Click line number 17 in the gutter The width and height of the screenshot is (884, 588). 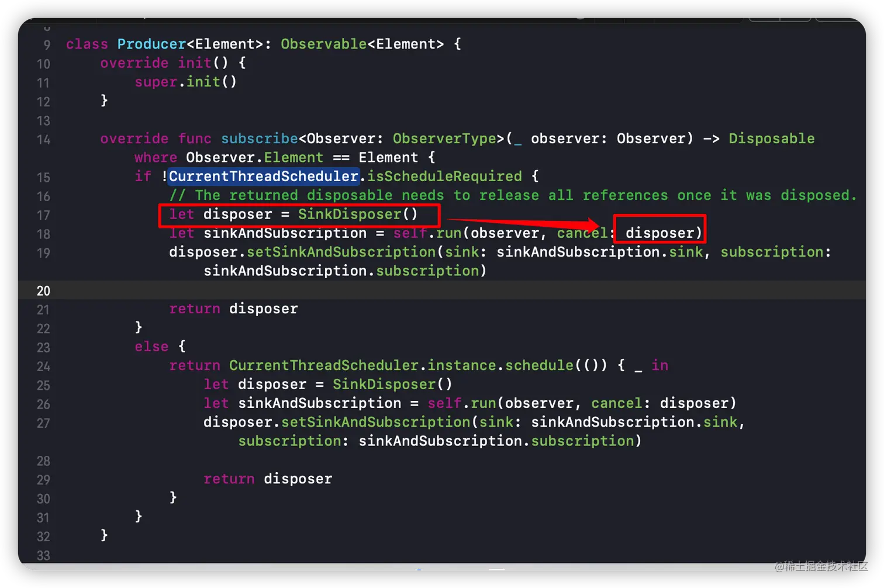click(x=43, y=215)
